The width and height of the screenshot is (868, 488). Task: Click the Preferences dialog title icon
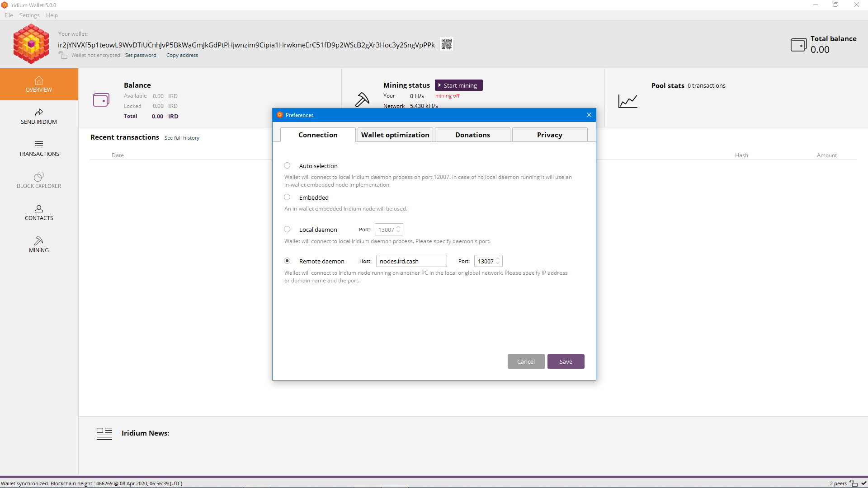tap(280, 115)
